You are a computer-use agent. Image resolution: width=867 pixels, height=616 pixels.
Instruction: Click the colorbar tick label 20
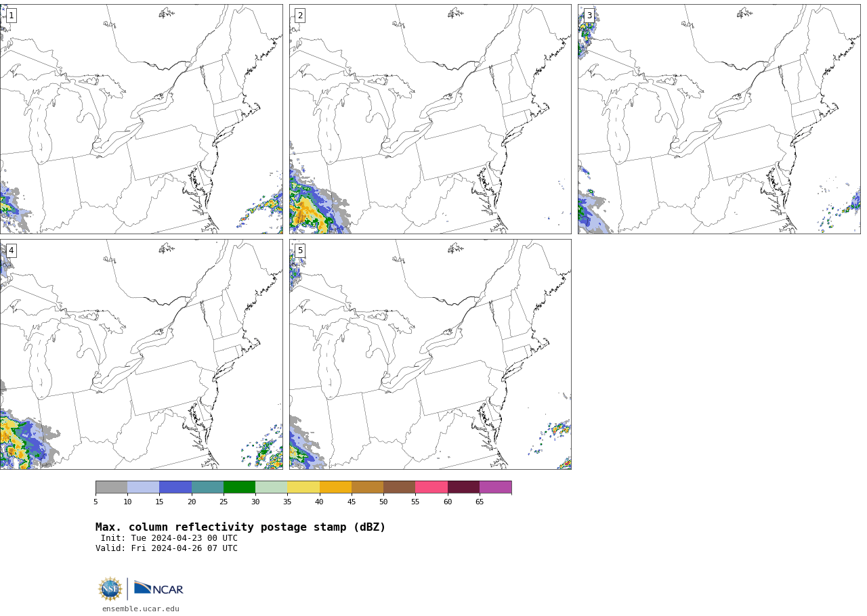coord(192,502)
